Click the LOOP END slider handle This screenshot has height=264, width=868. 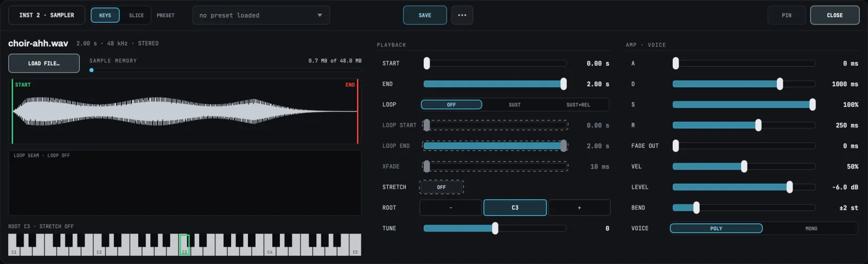(x=564, y=146)
